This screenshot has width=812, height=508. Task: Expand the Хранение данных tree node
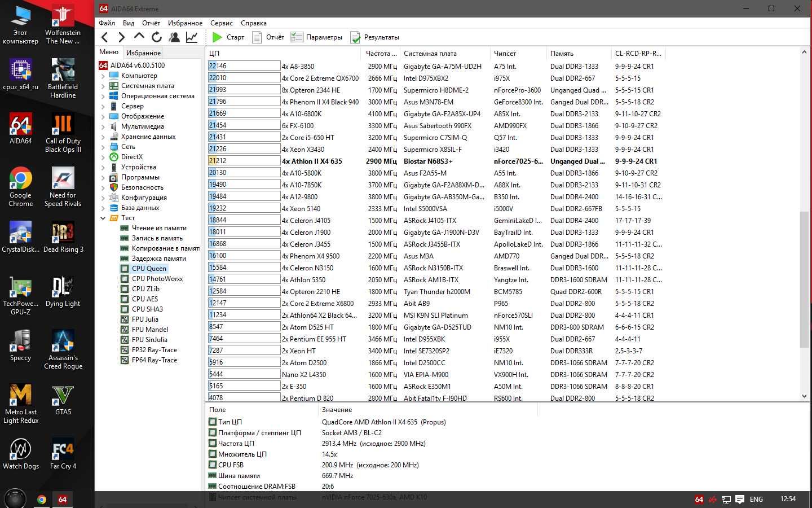pos(103,137)
